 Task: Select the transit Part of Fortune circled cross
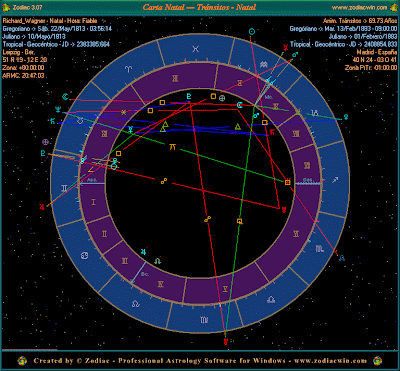(x=45, y=142)
